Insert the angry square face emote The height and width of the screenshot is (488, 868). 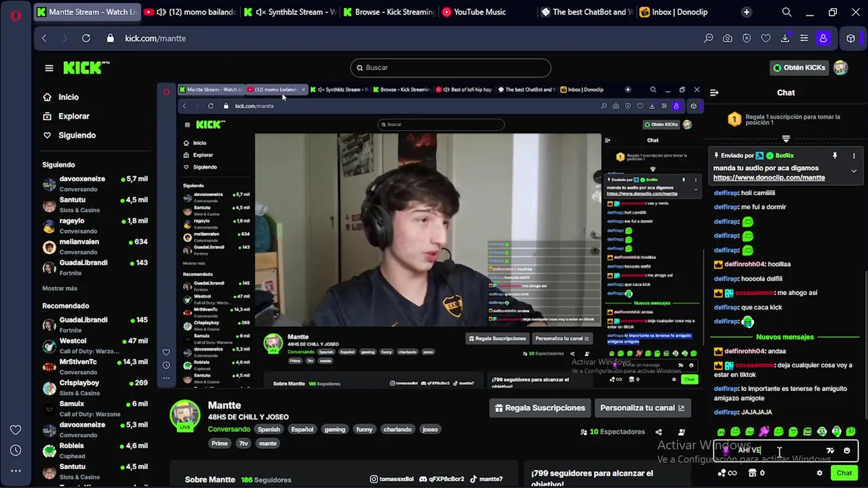tap(808, 431)
